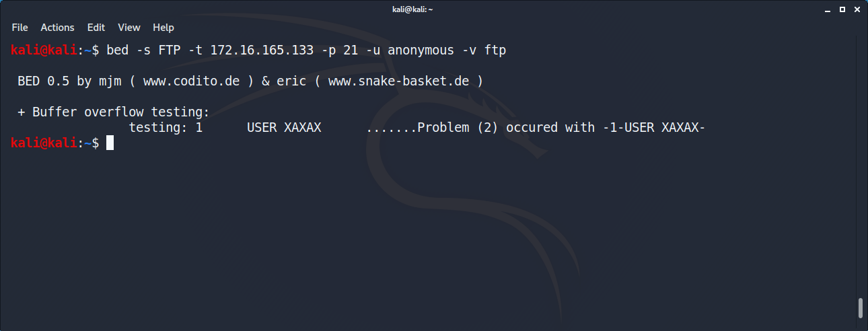This screenshot has width=868, height=331.
Task: Open the Help menu
Action: click(x=164, y=28)
